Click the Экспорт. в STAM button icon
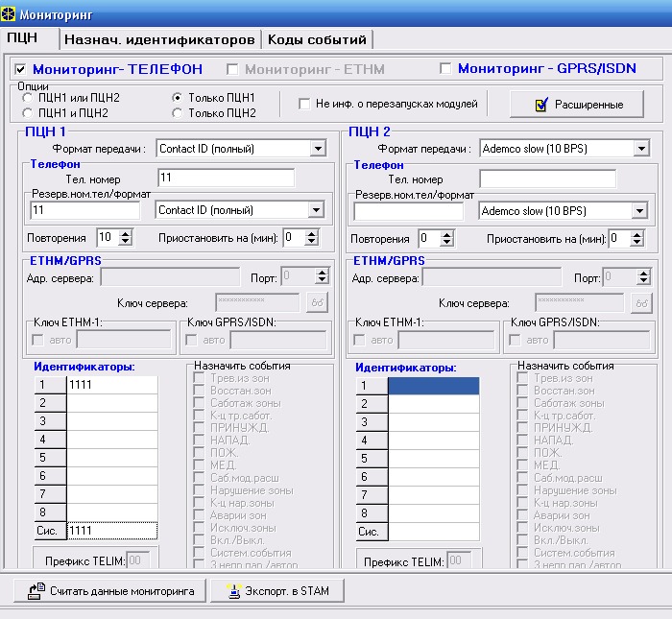 pos(231,591)
